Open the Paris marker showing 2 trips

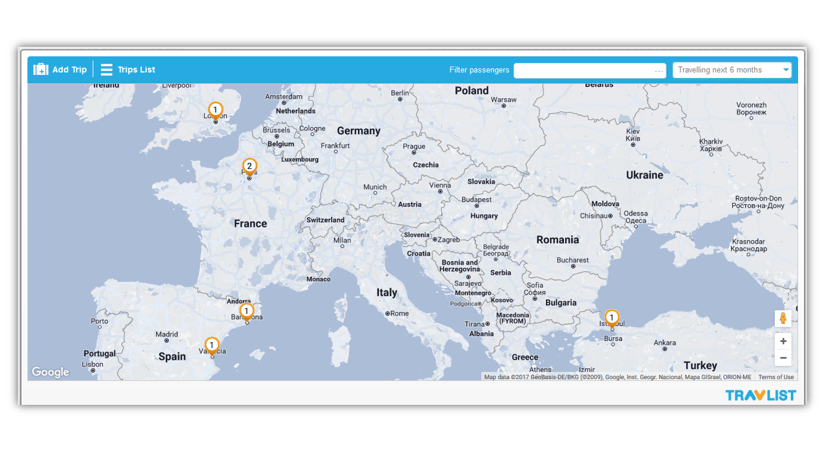[x=249, y=167]
